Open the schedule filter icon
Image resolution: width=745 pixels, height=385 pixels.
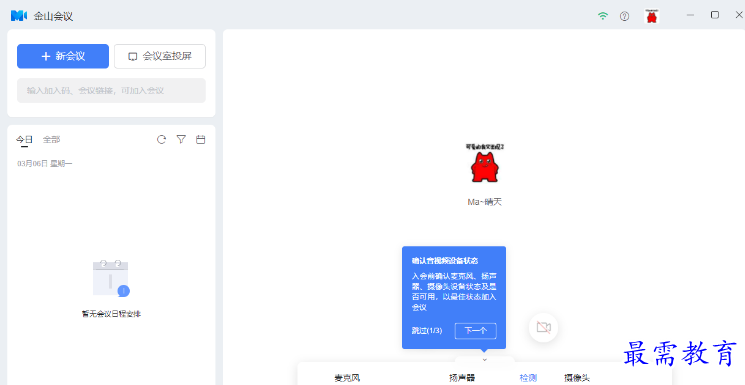coord(181,139)
